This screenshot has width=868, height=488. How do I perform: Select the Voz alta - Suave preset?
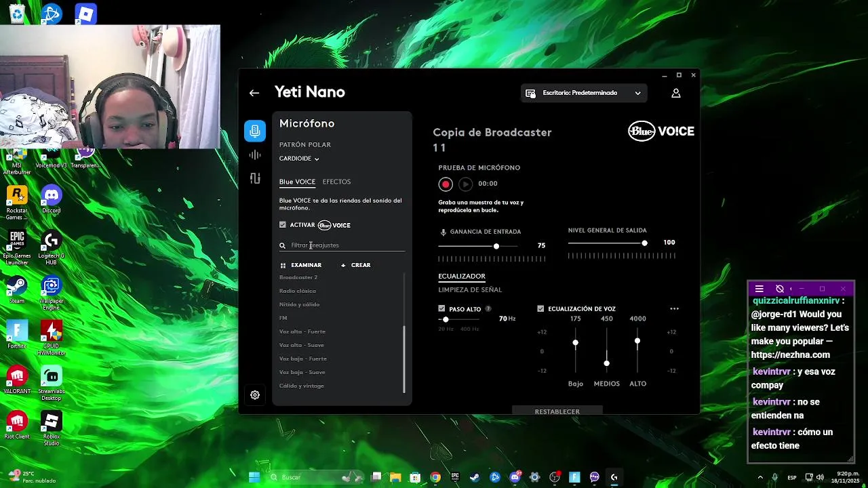[x=302, y=345]
